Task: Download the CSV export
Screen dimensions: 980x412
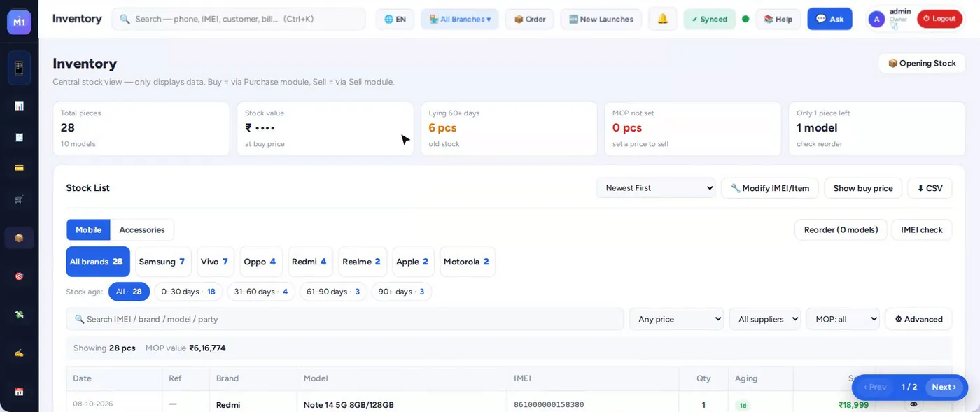Action: (930, 188)
